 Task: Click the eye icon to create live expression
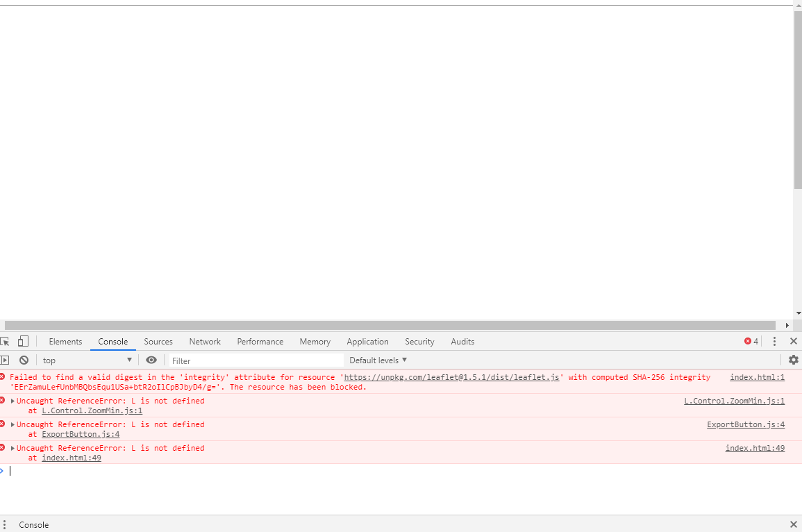pyautogui.click(x=151, y=360)
